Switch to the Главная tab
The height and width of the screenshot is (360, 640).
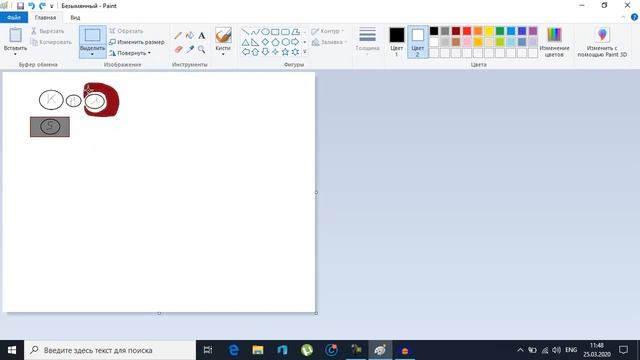(x=45, y=18)
